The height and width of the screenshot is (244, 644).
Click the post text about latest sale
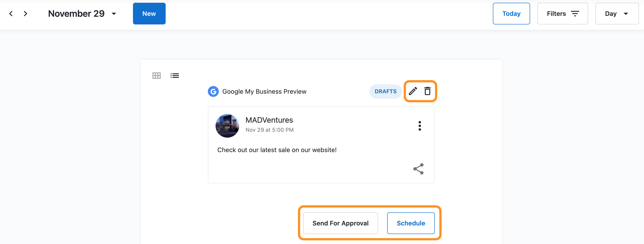pyautogui.click(x=277, y=150)
